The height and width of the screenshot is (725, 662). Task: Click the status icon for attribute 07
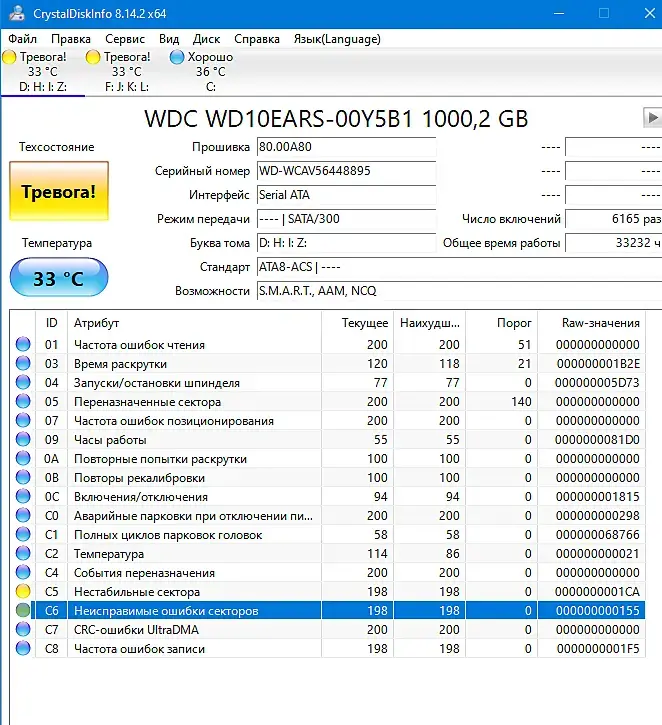tap(23, 420)
